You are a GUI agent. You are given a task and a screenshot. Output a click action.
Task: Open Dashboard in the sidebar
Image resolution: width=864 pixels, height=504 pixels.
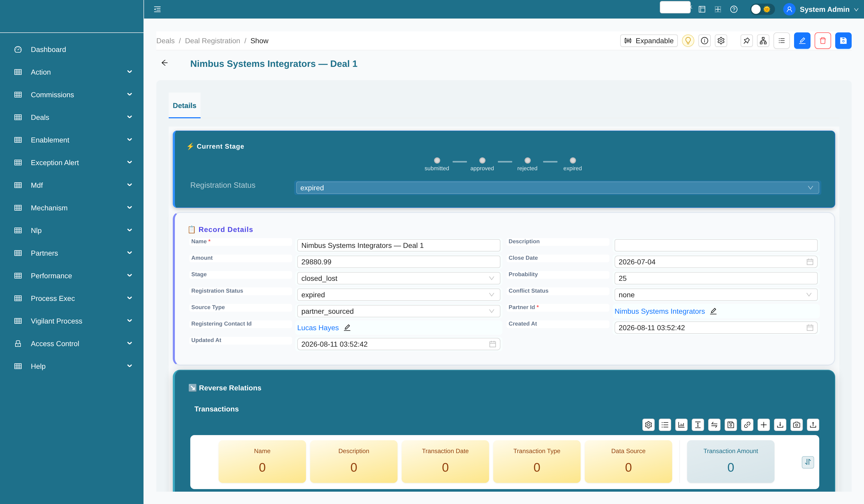coord(72,49)
